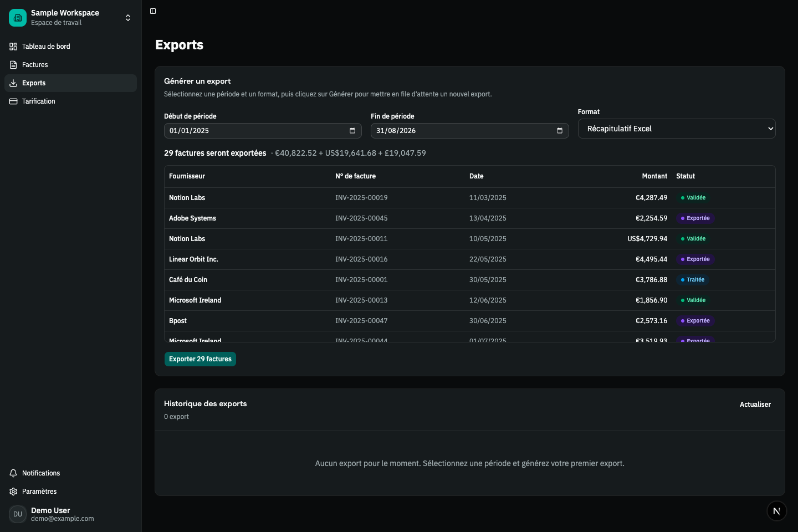Open Demo User account menu
The width and height of the screenshot is (798, 532).
click(x=70, y=514)
